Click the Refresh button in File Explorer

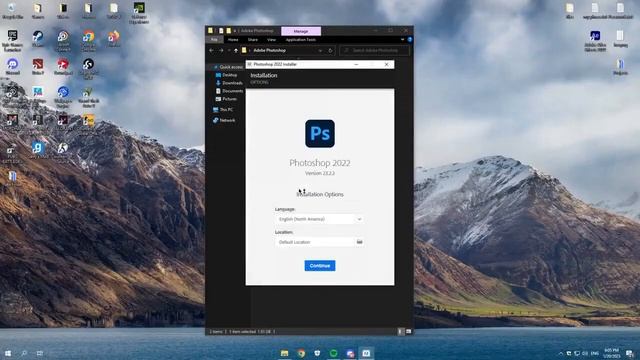coord(330,51)
